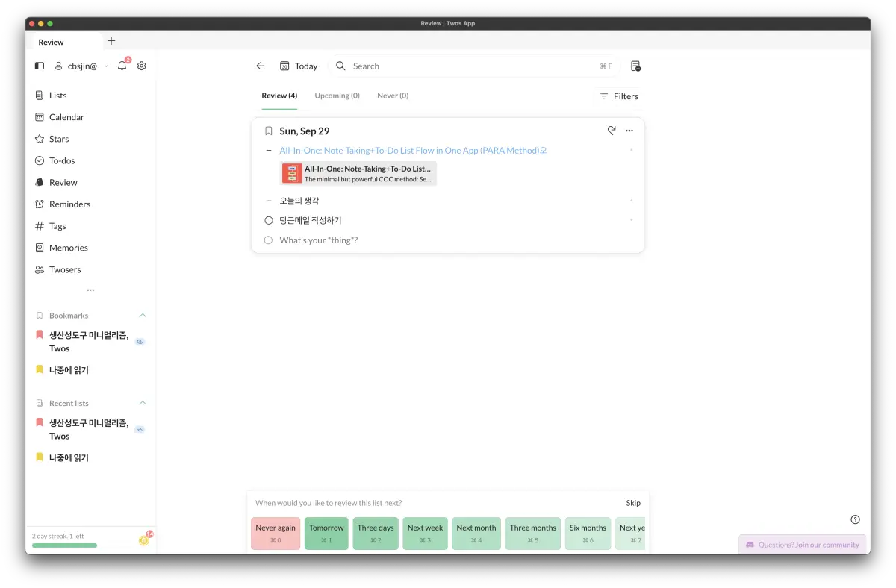Viewport: 896px width, 588px height.
Task: Schedule the review for Tomorrow
Action: coord(326,534)
